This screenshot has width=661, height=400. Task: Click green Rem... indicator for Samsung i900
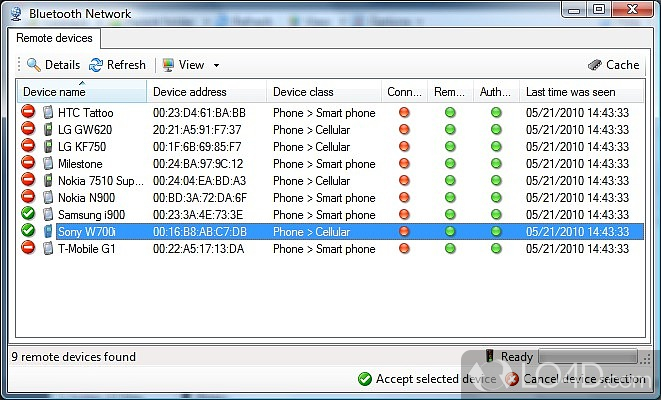tap(450, 214)
